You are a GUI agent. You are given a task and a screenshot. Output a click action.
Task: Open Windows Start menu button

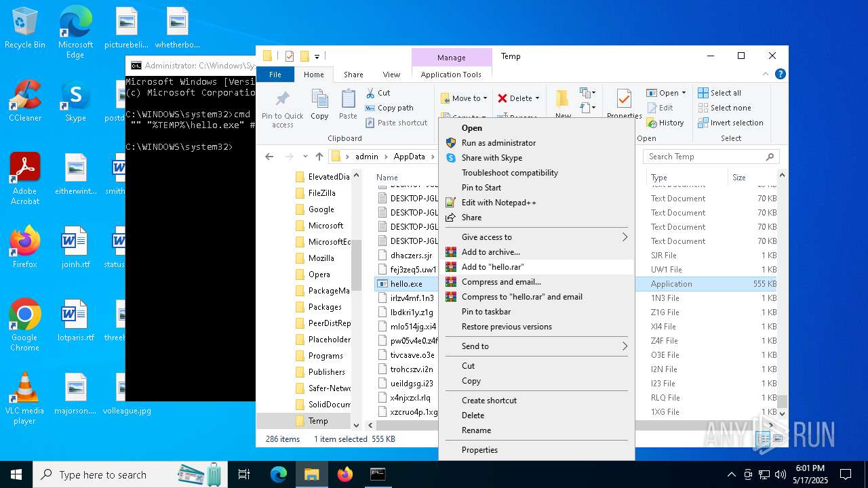click(16, 474)
